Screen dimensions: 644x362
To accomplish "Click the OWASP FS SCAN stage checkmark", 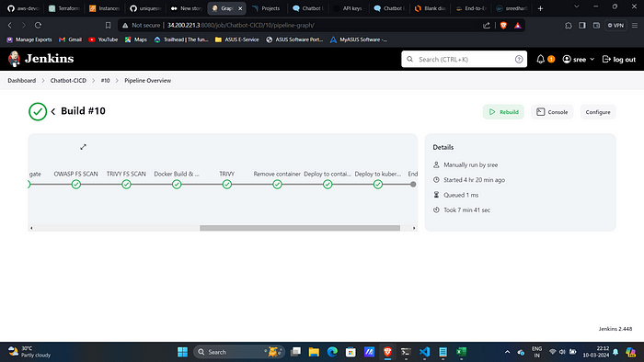I will point(76,185).
